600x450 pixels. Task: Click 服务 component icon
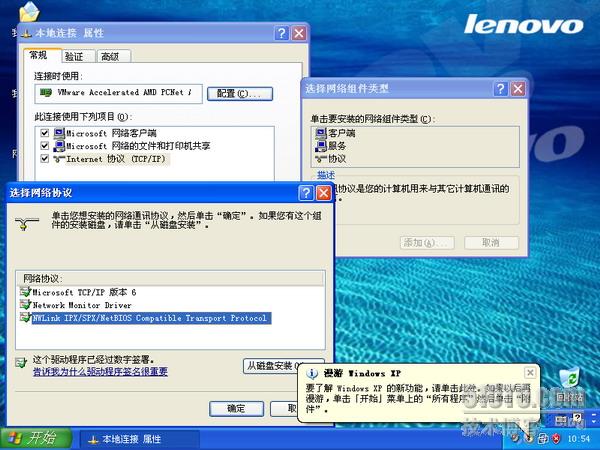[x=321, y=146]
